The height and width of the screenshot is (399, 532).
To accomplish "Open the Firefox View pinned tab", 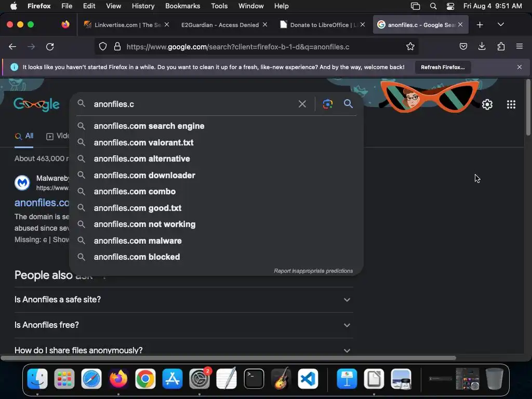I will coord(65,24).
